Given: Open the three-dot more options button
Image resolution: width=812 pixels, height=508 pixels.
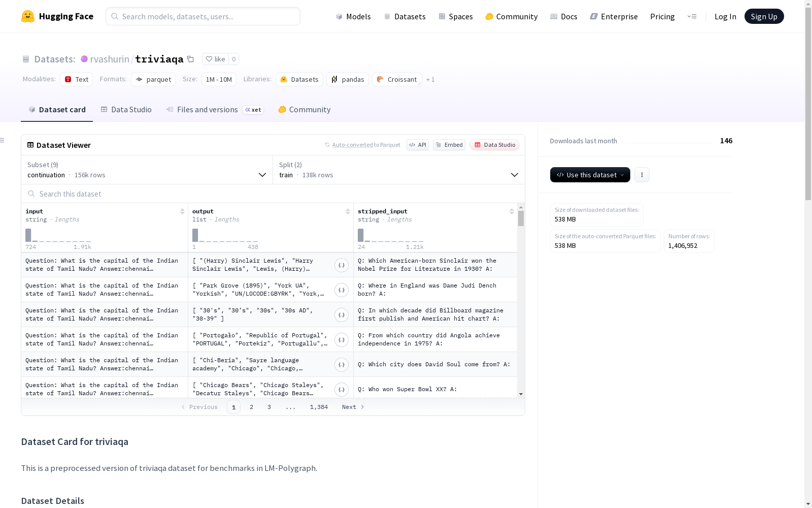Looking at the screenshot, I should point(642,175).
